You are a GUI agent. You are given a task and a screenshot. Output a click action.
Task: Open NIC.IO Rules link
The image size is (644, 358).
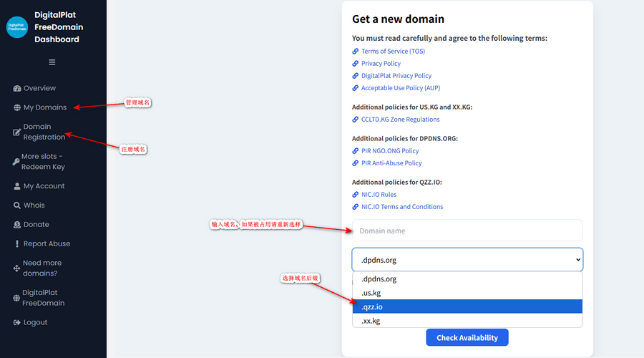(x=379, y=195)
